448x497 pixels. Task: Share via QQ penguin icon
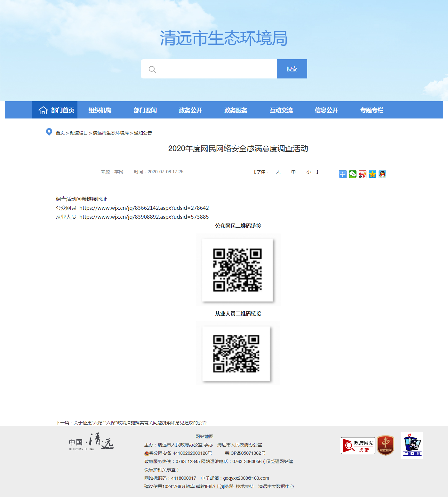[382, 174]
